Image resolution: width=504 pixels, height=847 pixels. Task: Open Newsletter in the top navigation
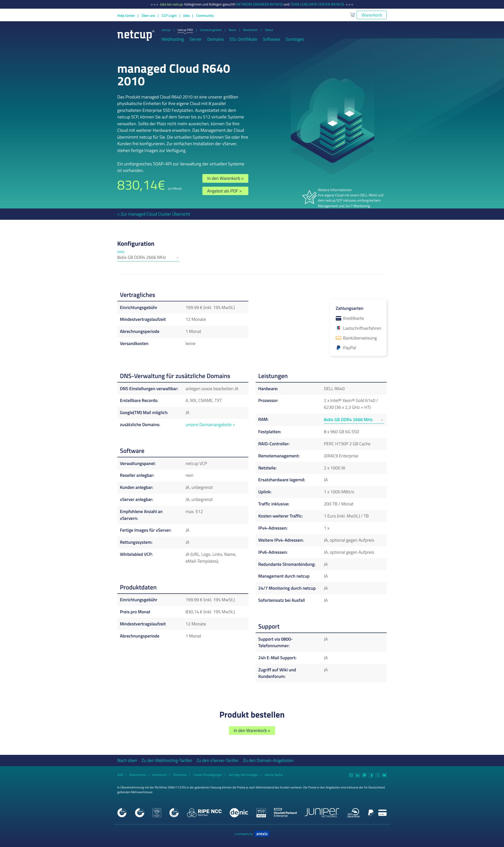[250, 30]
